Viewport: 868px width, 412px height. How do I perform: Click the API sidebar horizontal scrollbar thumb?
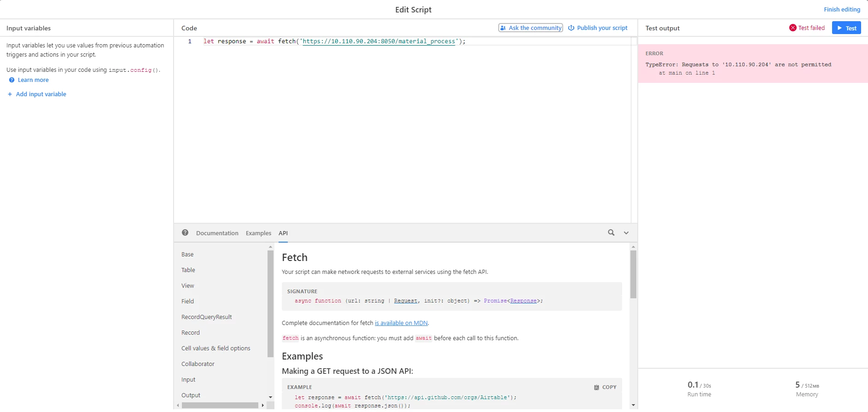(220, 406)
